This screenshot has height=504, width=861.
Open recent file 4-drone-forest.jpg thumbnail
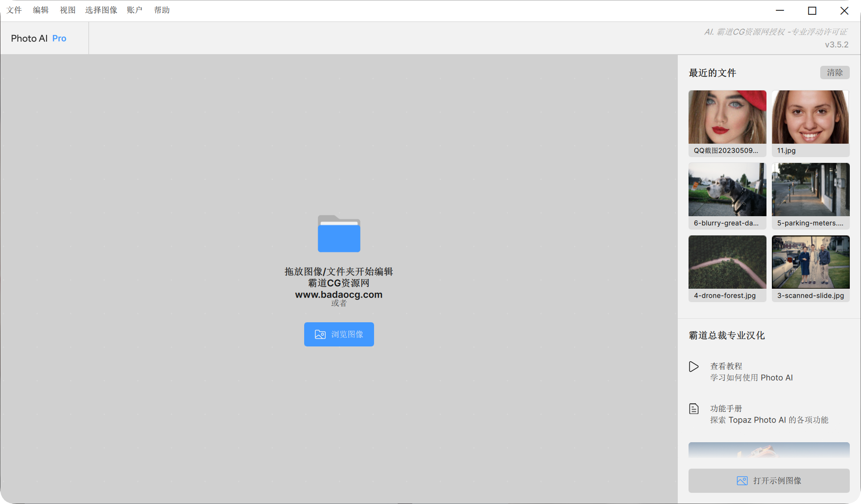click(x=728, y=268)
